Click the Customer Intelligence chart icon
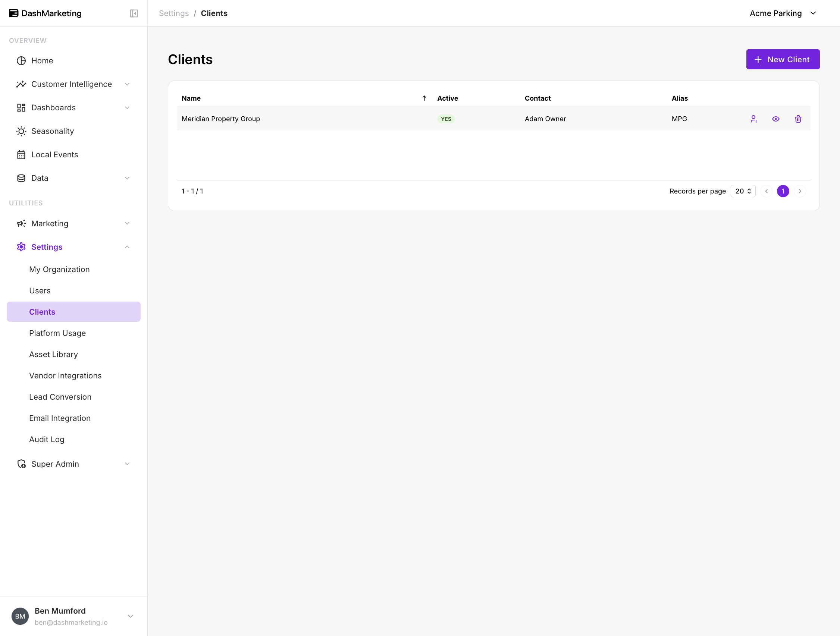The height and width of the screenshot is (636, 840). pyautogui.click(x=21, y=84)
